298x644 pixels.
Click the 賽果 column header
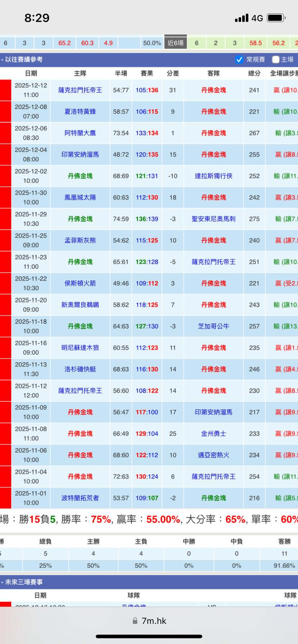tap(147, 73)
